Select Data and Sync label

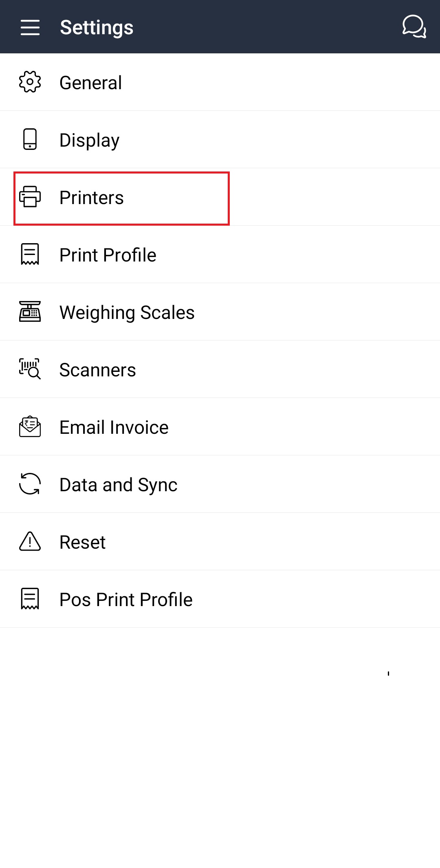point(119,485)
